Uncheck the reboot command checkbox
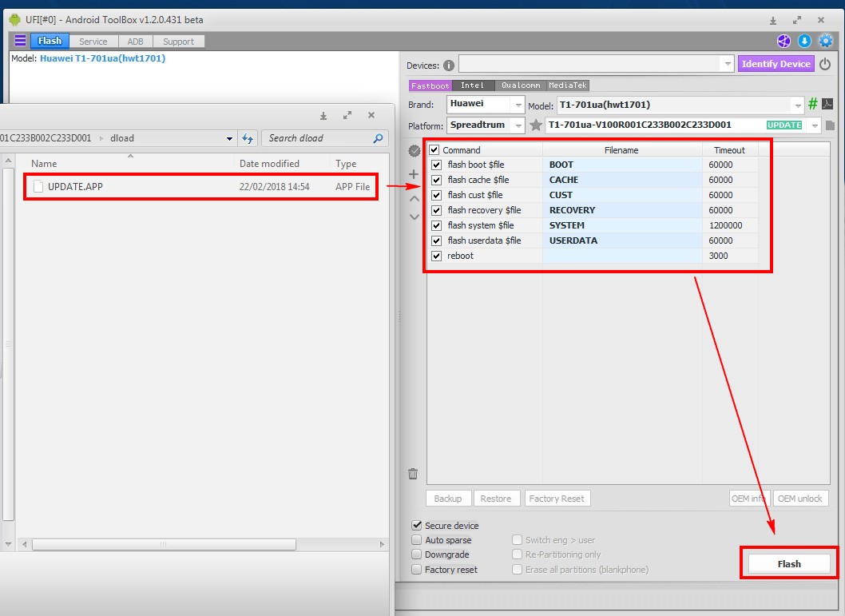The height and width of the screenshot is (616, 845). point(437,256)
